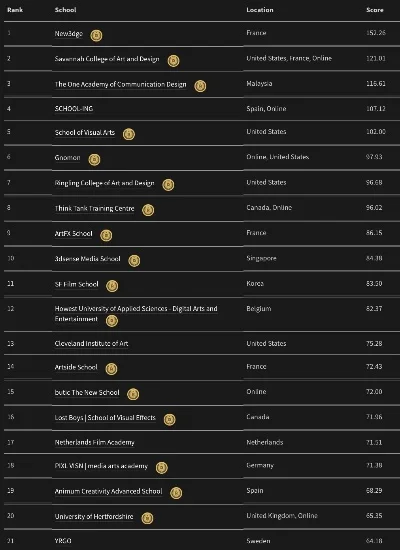The width and height of the screenshot is (400, 550).
Task: Open the Howest University of Applied Sciences link
Action: click(136, 314)
